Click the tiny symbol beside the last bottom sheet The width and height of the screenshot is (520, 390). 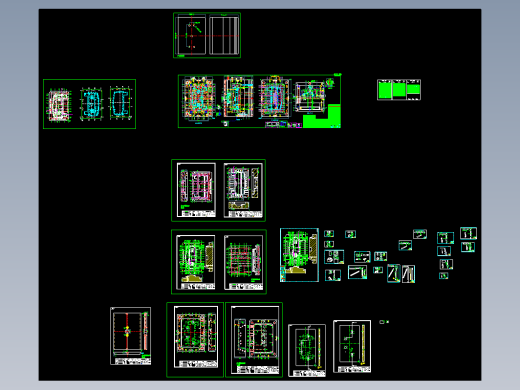pyautogui.click(x=384, y=322)
